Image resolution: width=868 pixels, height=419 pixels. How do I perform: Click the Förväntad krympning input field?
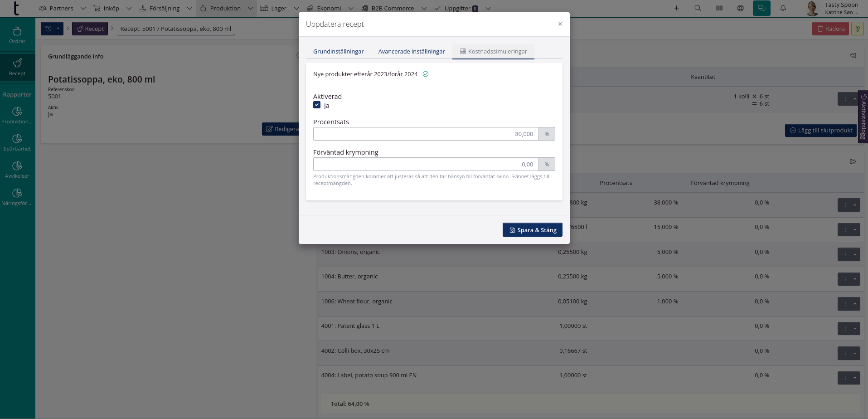[x=426, y=164]
